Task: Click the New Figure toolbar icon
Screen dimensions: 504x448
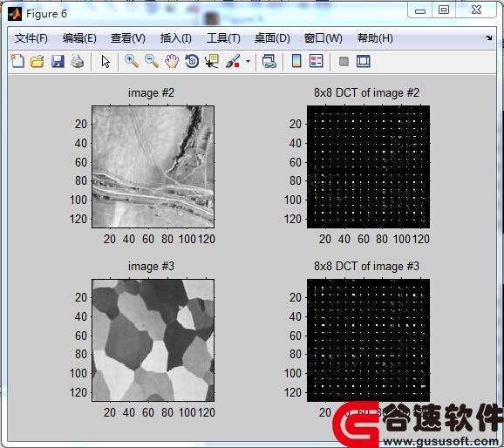Action: coord(17,61)
